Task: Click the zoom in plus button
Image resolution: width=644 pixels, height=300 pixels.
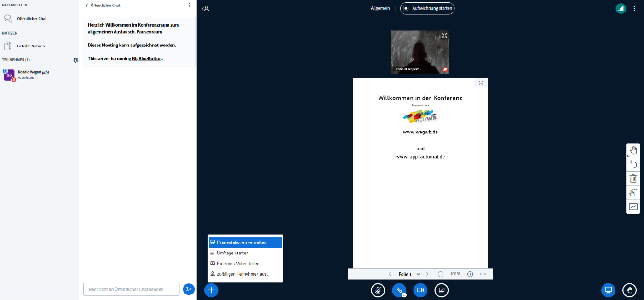Action: click(470, 274)
